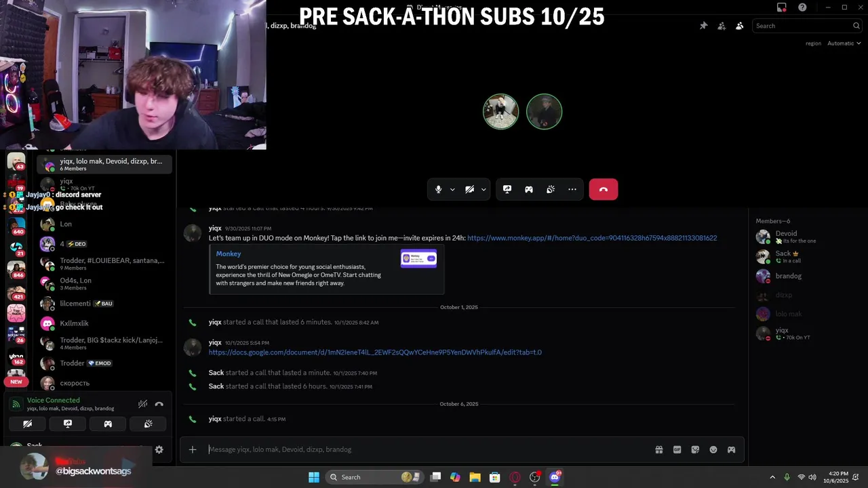
Task: Show hidden system tray icons
Action: [x=772, y=477]
